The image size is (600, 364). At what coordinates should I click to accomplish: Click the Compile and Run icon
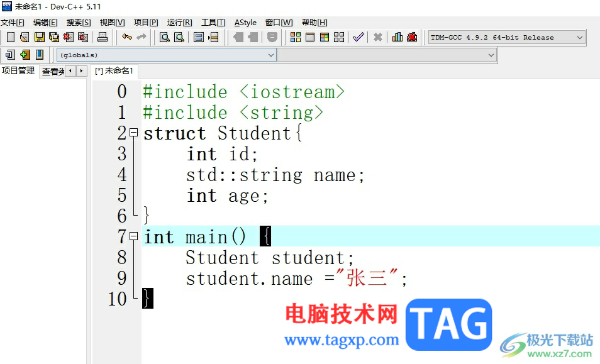pyautogui.click(x=325, y=37)
